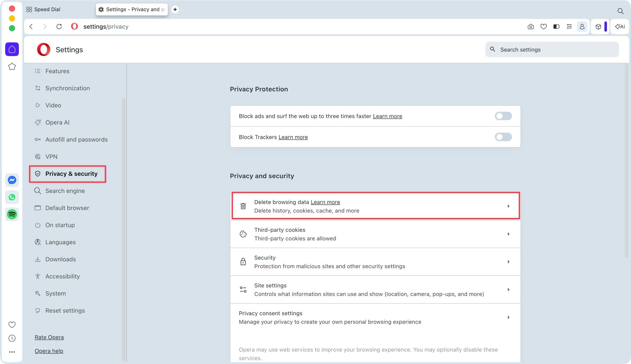Expand Third-party cookies arrow
631x364 pixels.
(x=509, y=234)
